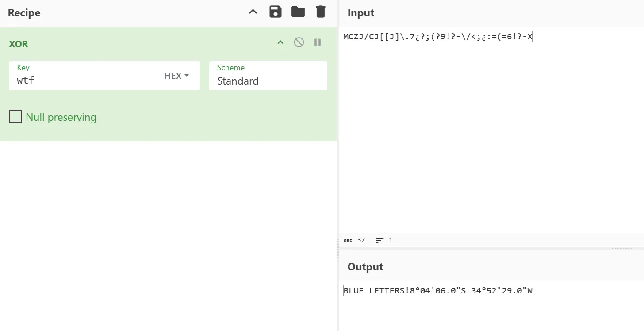This screenshot has width=644, height=331.
Task: Click the XOR operation title
Action: 19,44
